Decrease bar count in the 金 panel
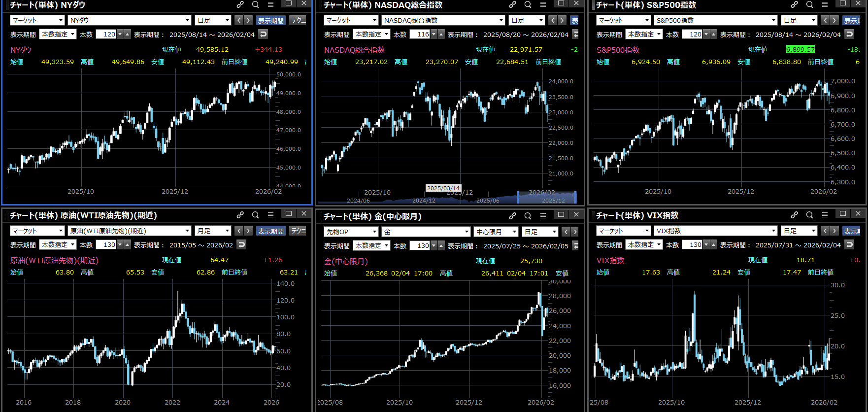868x412 pixels. (x=434, y=245)
